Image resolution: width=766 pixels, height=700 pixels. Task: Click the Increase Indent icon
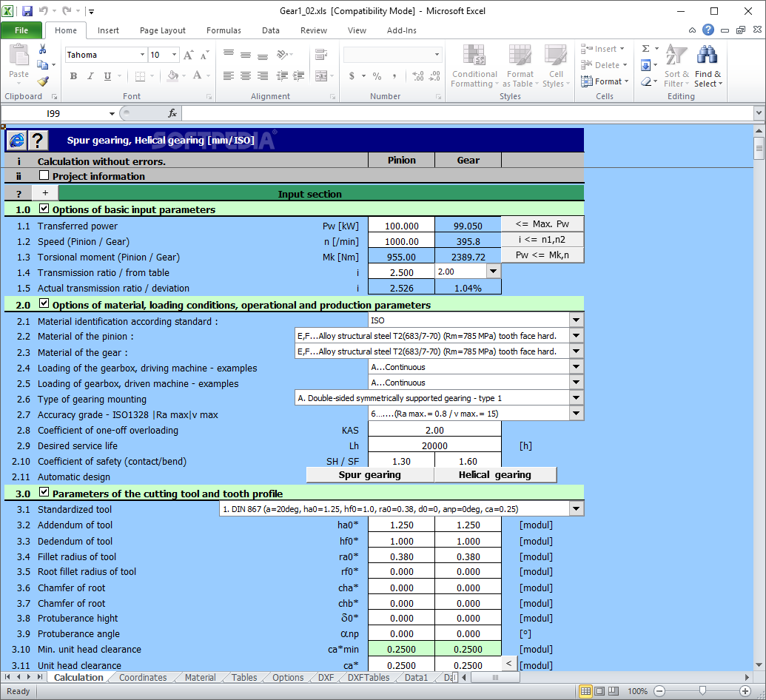pos(298,75)
